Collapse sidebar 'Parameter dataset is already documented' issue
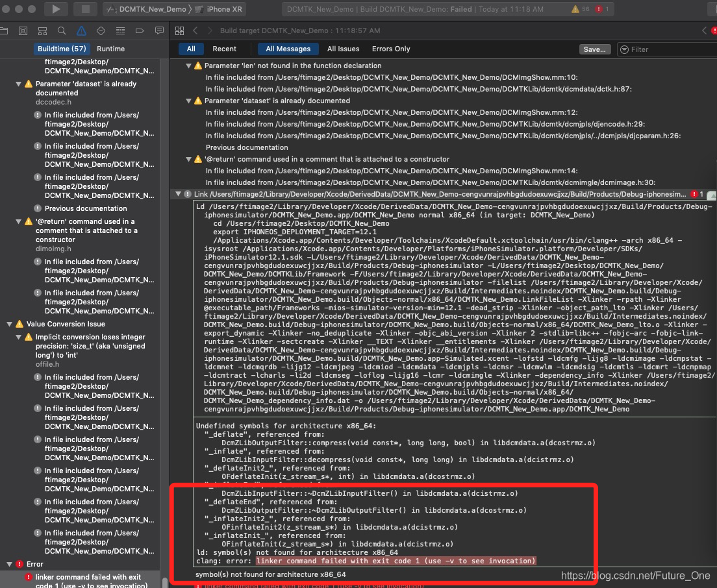 pos(18,84)
